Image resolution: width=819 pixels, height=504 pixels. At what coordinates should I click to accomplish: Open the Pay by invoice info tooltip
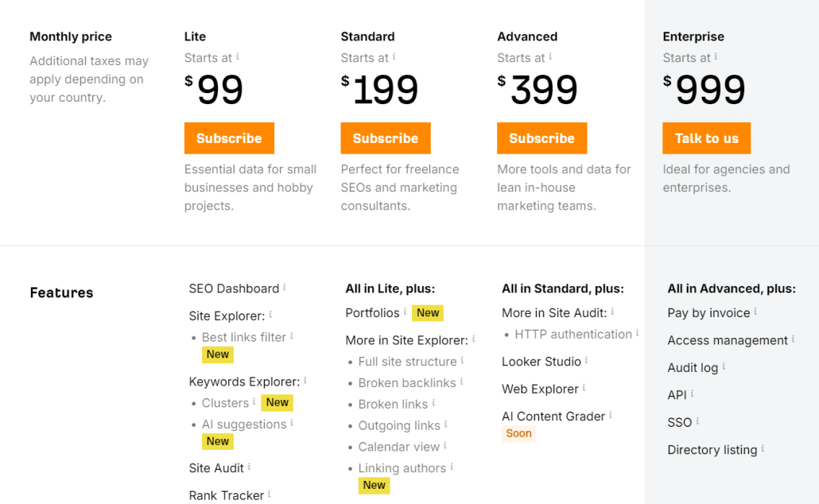tap(754, 312)
